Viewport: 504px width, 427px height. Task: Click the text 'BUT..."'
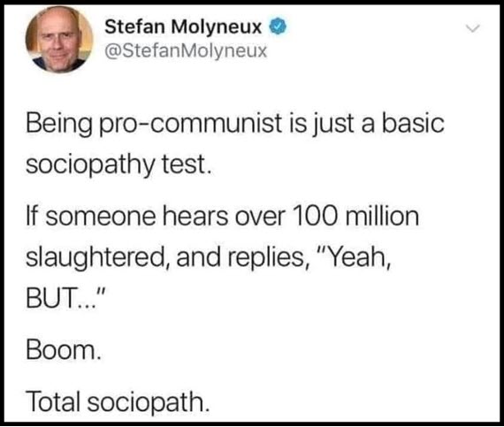click(x=65, y=297)
